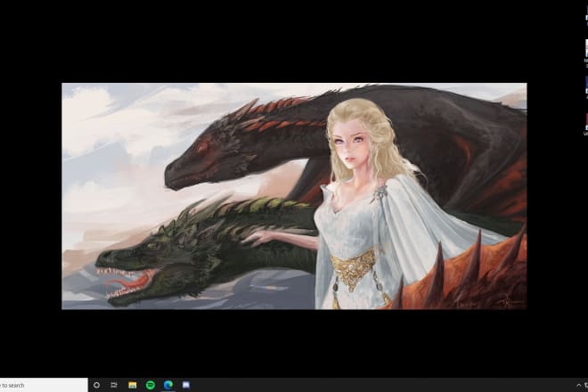
Task: Click the dragon artwork wallpaper image
Action: pos(294,196)
